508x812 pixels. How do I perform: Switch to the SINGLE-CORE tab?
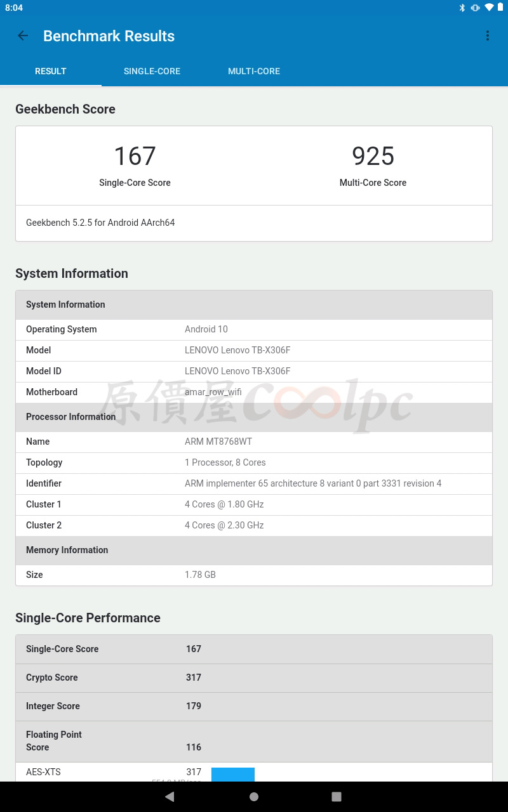tap(152, 71)
